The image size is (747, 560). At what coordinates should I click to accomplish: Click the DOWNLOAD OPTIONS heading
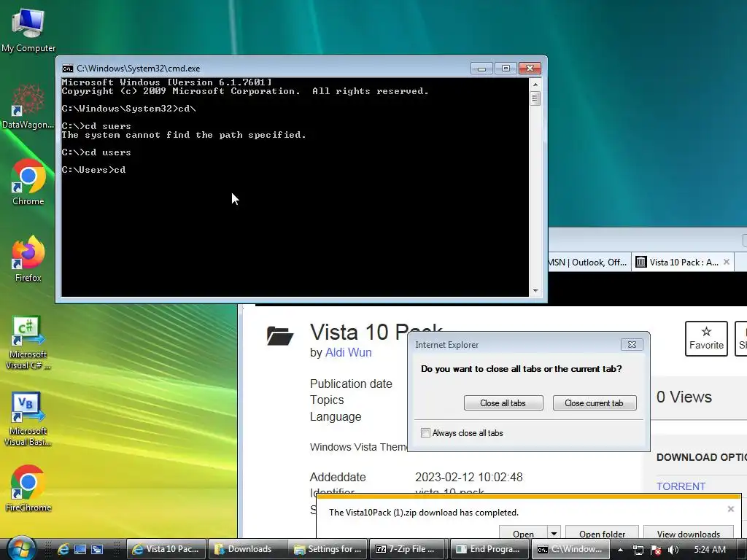click(701, 457)
